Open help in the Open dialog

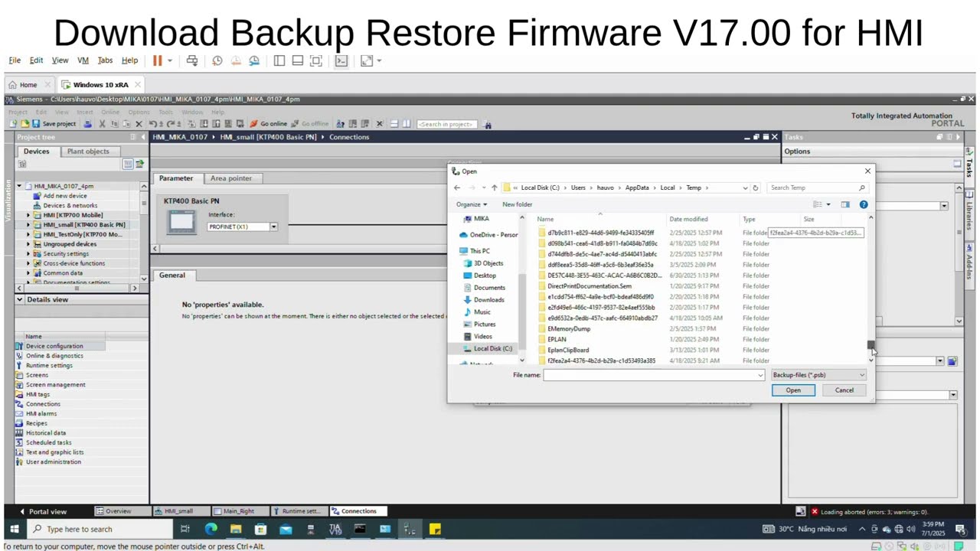(864, 204)
